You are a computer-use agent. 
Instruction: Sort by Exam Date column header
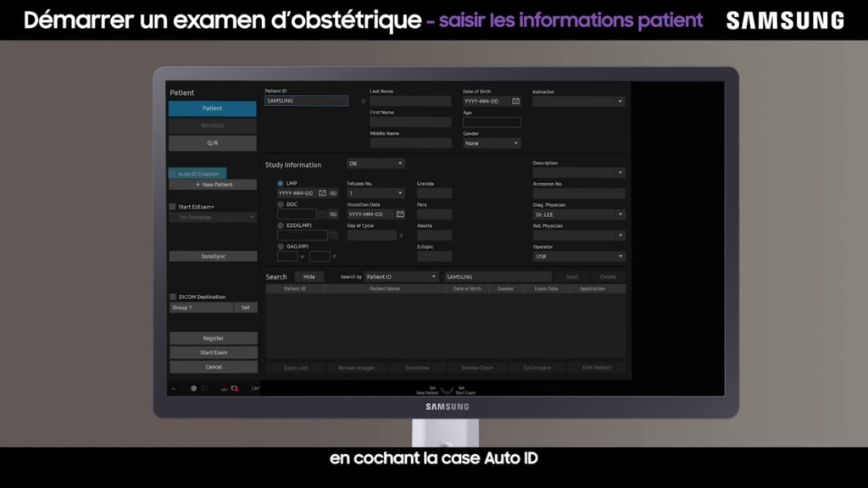[x=546, y=289]
